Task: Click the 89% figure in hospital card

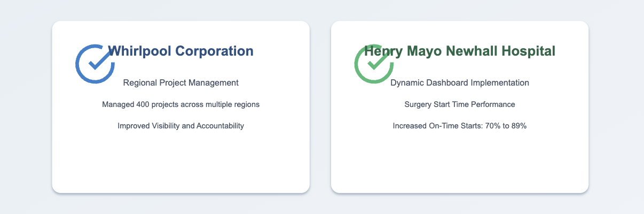Action: click(x=518, y=126)
